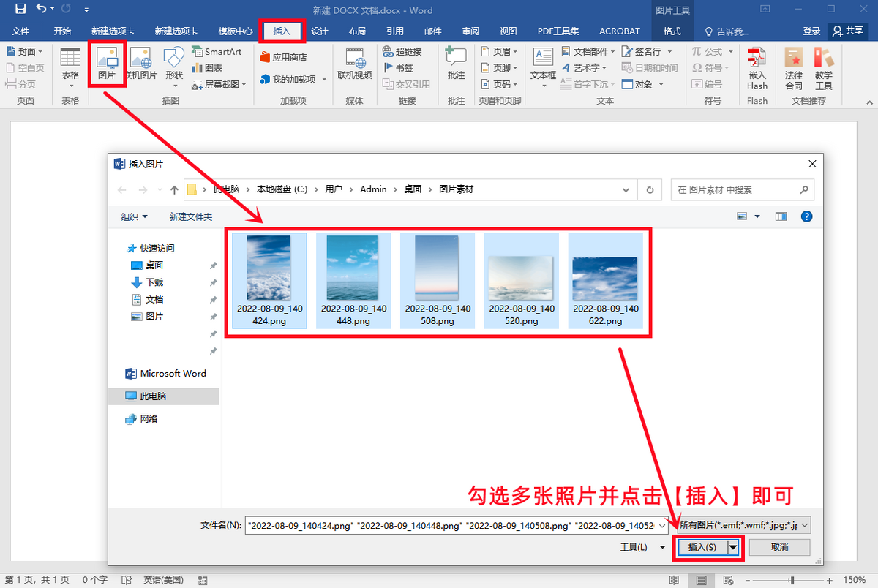This screenshot has width=878, height=588.
Task: Open the File 文件 tab
Action: pyautogui.click(x=20, y=31)
